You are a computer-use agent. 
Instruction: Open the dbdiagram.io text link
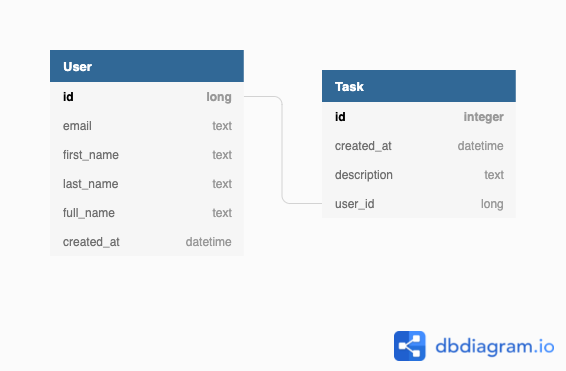tap(495, 346)
